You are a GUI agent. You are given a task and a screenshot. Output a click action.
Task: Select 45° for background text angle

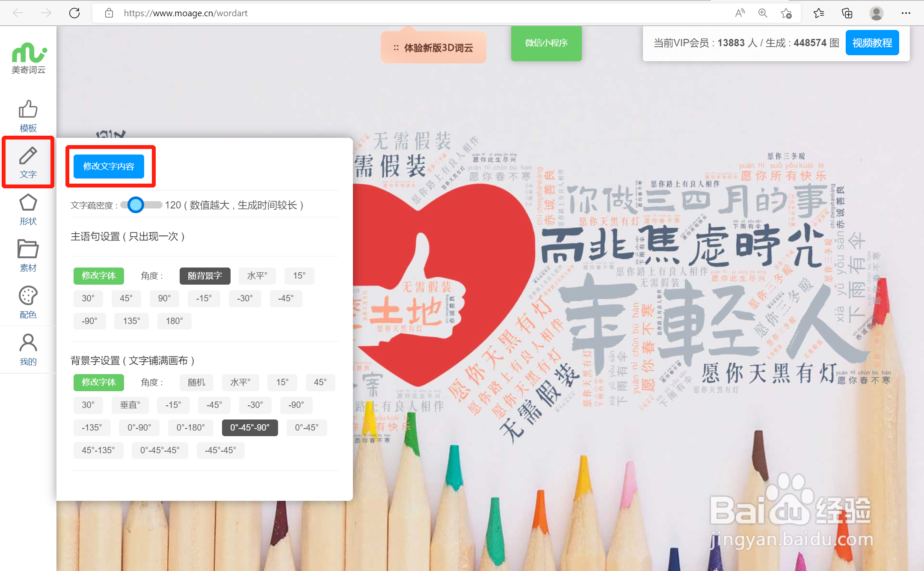pyautogui.click(x=320, y=382)
